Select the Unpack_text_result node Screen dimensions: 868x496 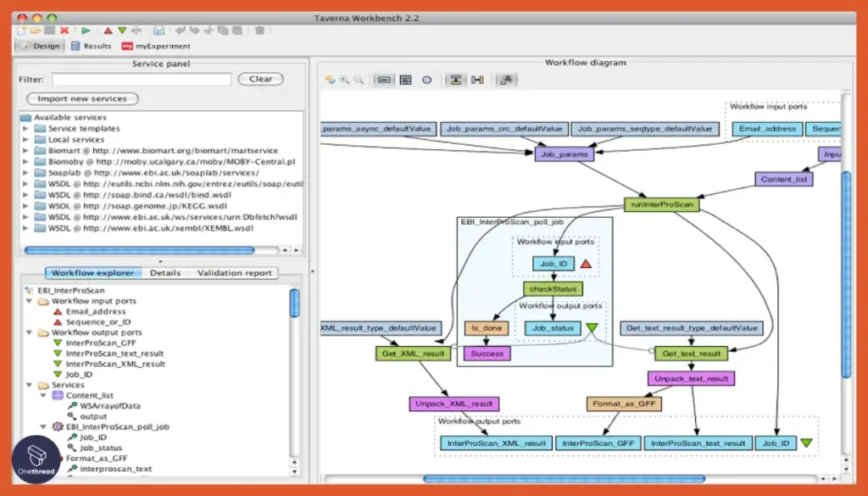point(692,379)
